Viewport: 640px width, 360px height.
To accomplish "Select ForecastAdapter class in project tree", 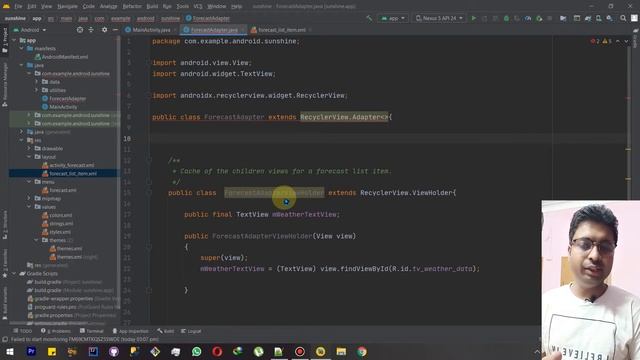I will tap(64, 98).
